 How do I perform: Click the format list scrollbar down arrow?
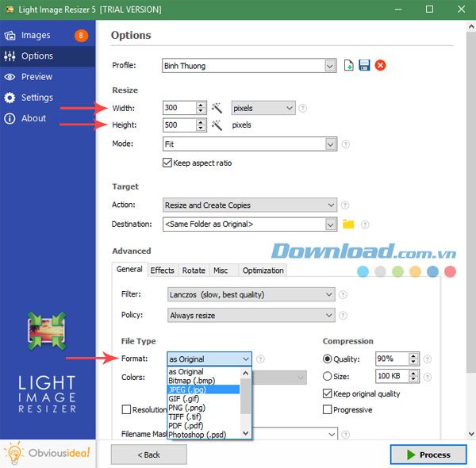coord(246,433)
